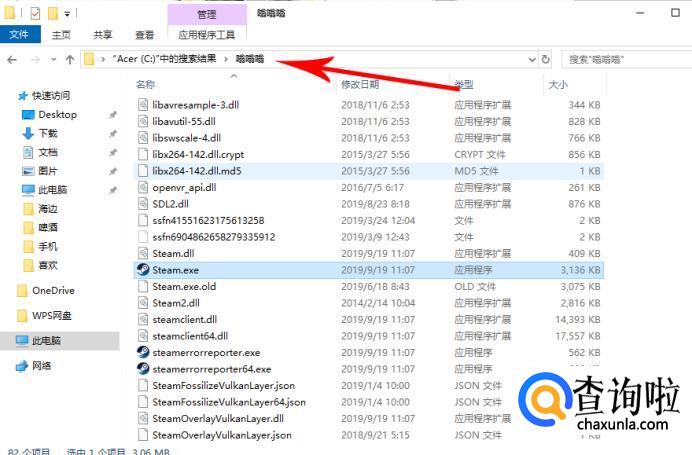Click the steamclient.dll file icon
This screenshot has height=455, width=692.
tap(143, 320)
